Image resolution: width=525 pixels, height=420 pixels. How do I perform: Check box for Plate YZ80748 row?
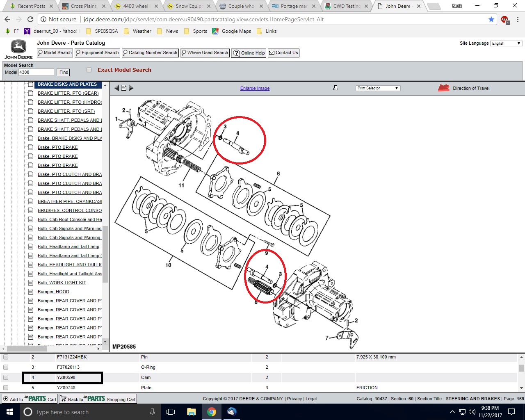(x=6, y=388)
